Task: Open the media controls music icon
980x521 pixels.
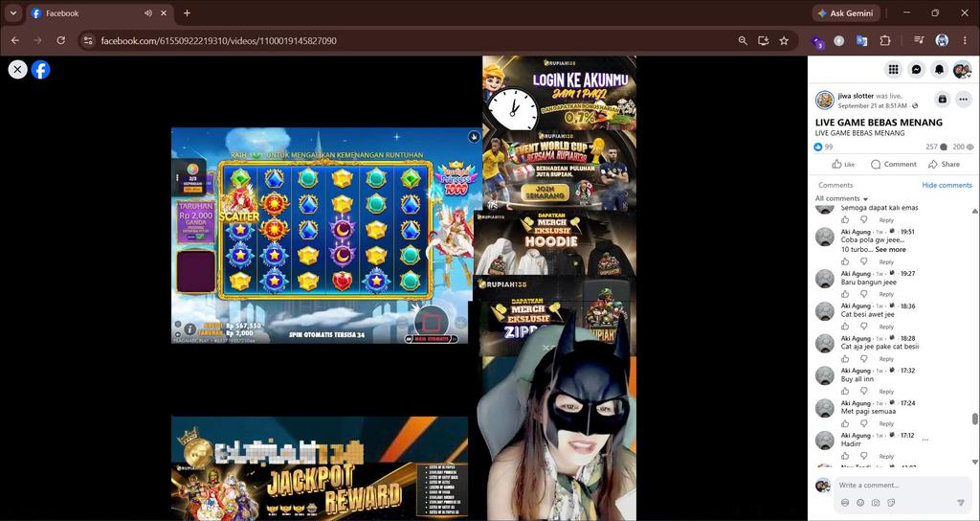Action: (919, 40)
